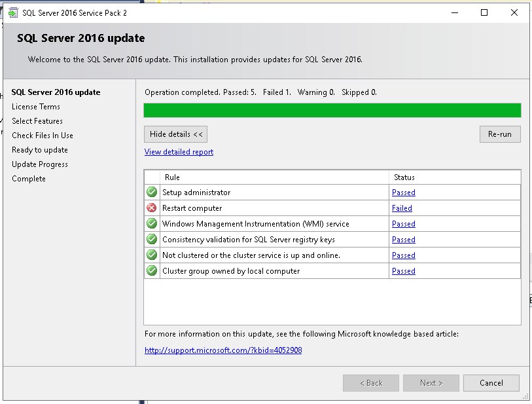The image size is (532, 404).
Task: Open Passed status for registry keys consistency
Action: coord(403,240)
